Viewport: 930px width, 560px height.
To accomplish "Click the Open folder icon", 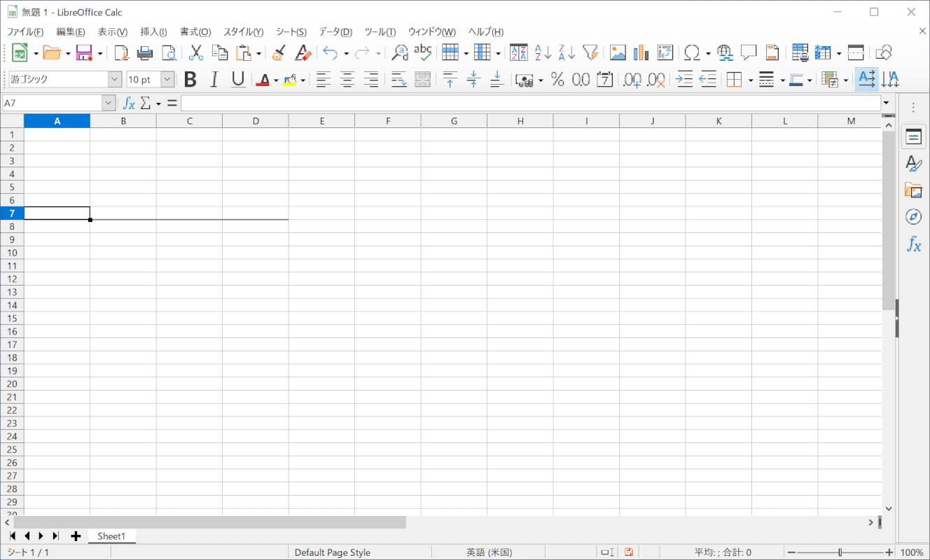I will (52, 52).
